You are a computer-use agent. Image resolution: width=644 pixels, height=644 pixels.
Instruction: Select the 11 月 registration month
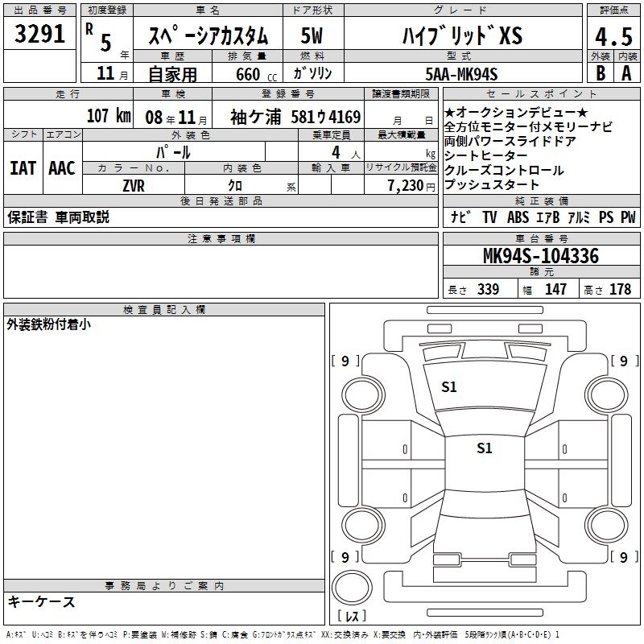click(x=113, y=73)
